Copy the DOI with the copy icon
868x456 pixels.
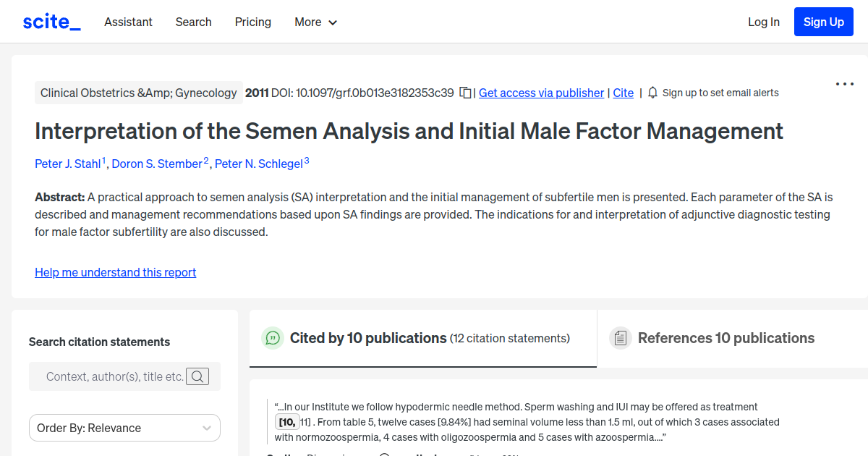[x=464, y=93]
